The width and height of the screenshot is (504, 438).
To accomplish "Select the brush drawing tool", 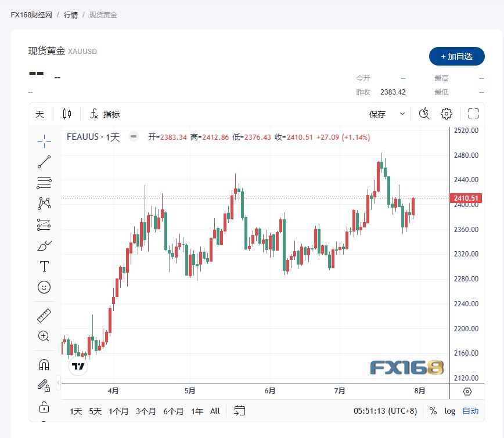I will coord(44,245).
